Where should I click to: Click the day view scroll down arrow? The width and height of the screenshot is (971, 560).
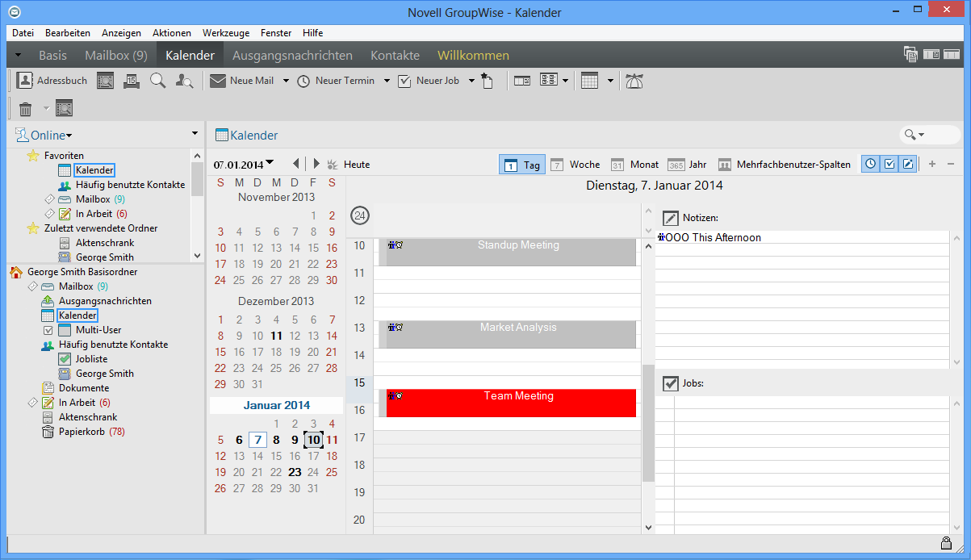(x=648, y=527)
